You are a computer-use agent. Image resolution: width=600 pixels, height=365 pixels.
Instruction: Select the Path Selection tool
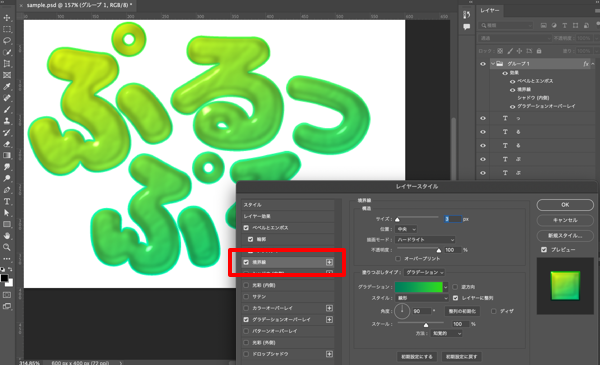tap(7, 213)
